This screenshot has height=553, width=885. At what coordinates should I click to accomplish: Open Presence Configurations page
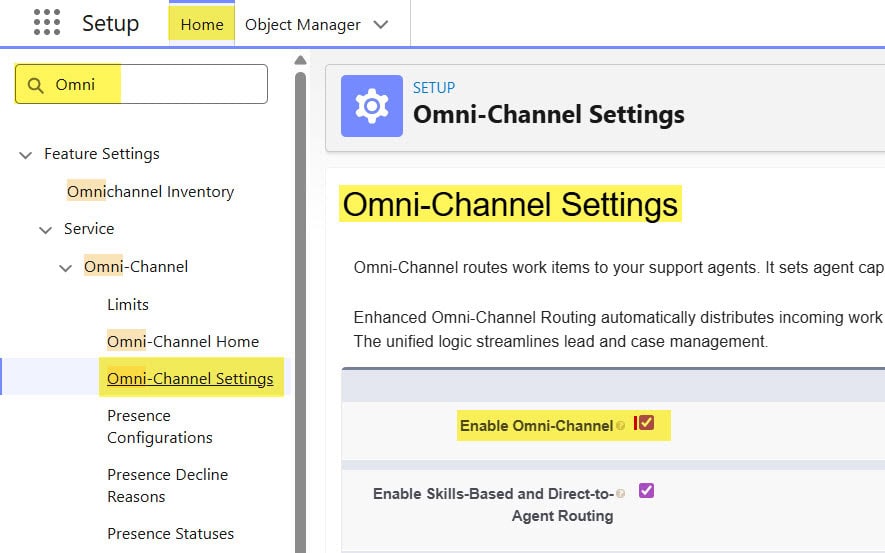coord(160,427)
